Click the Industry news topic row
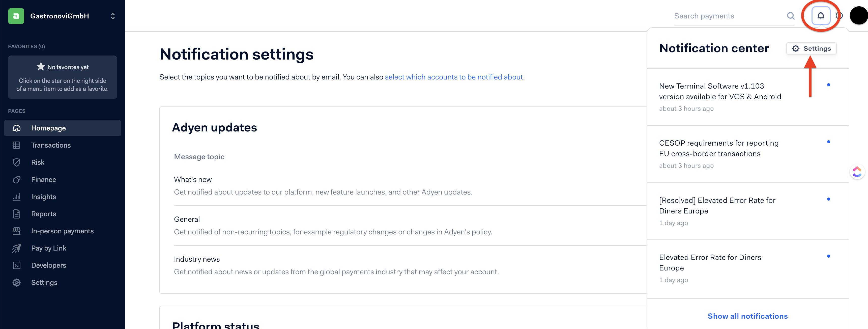The image size is (868, 329). pyautogui.click(x=410, y=265)
